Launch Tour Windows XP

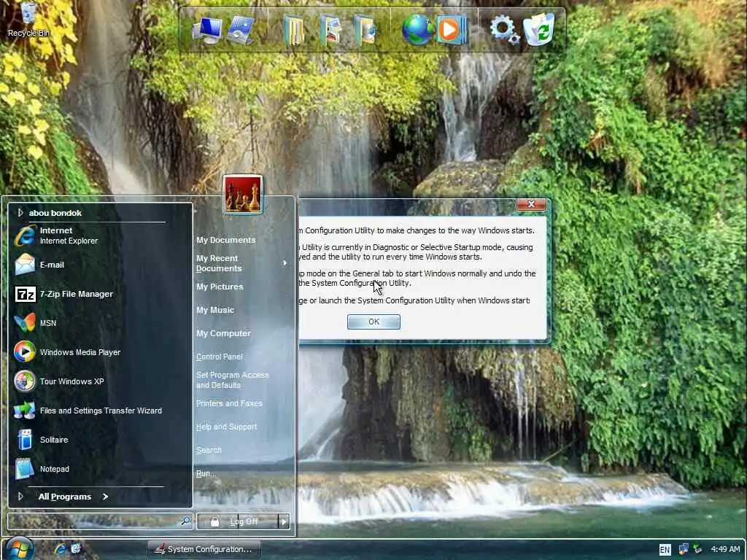59,381
